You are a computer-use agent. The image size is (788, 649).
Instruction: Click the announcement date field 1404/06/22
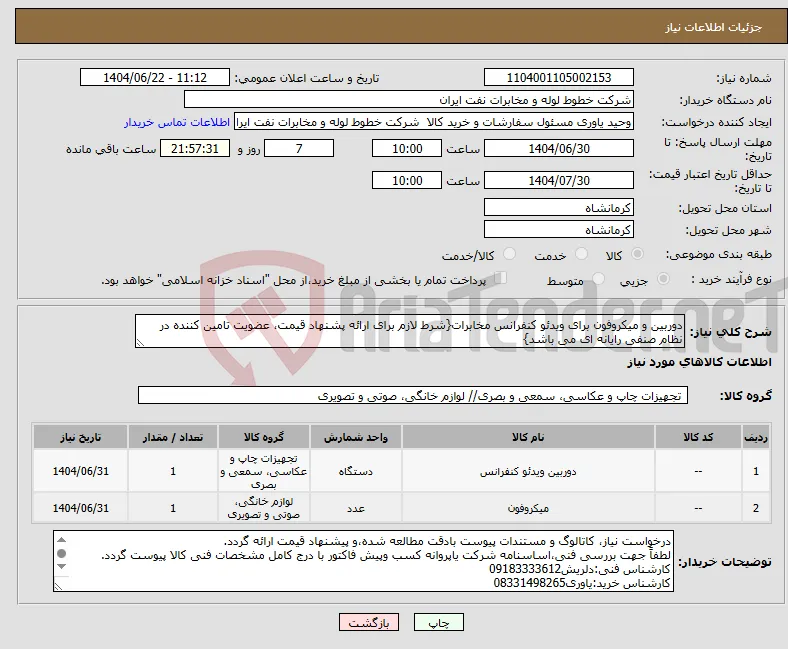155,77
